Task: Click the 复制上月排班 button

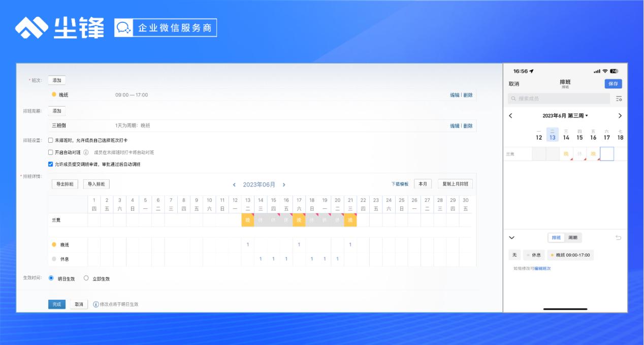Action: (x=455, y=184)
